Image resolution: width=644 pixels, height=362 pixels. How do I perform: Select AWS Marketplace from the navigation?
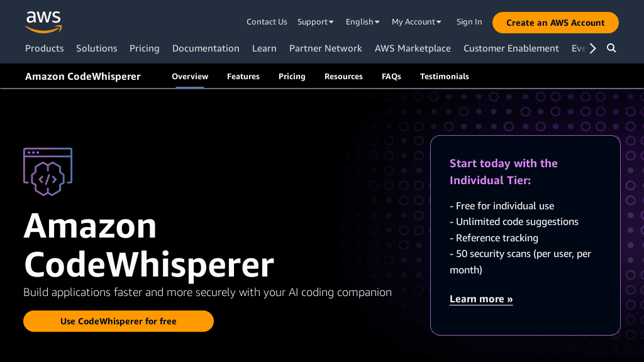click(413, 48)
